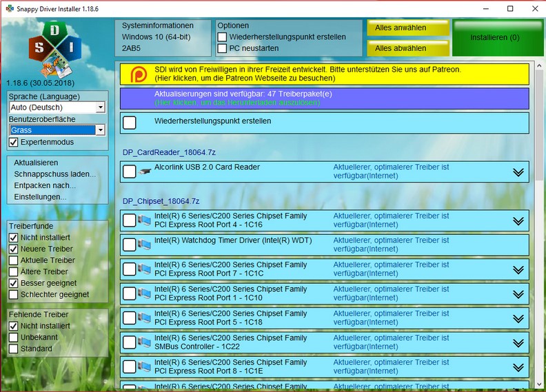
Task: Expand Root Port 1 - 1C10 driver details
Action: tap(518, 294)
